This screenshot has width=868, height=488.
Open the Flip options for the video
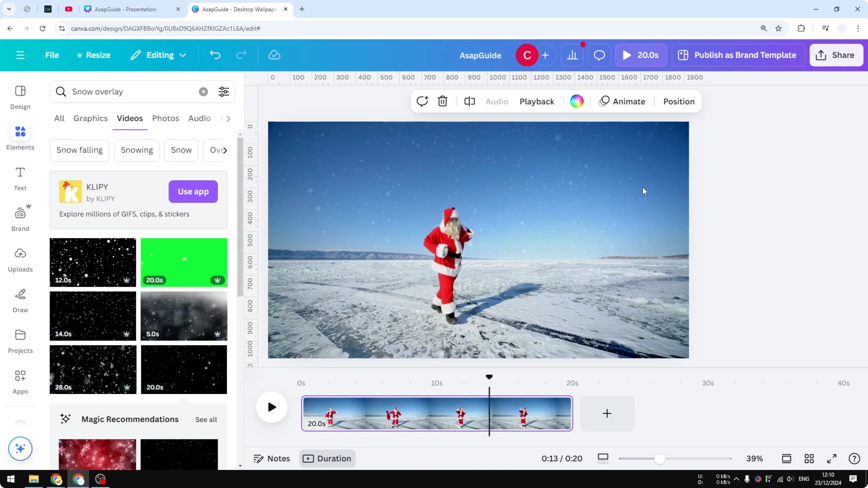469,101
